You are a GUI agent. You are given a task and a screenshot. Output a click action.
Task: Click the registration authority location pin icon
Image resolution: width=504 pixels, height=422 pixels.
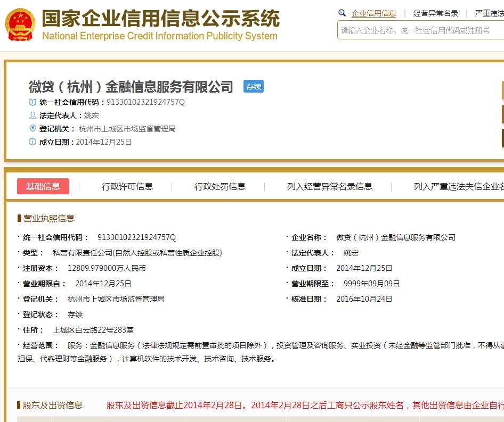(x=32, y=128)
